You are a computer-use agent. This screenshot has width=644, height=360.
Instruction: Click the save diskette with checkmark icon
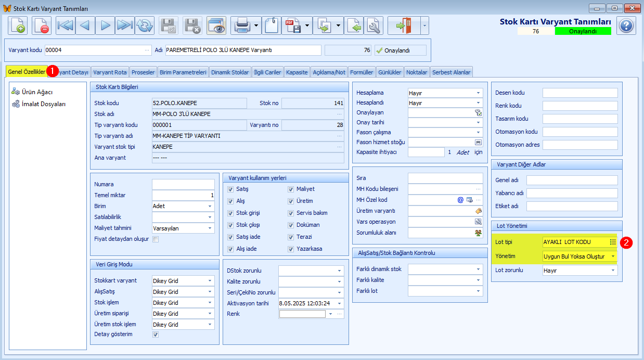[x=168, y=25]
